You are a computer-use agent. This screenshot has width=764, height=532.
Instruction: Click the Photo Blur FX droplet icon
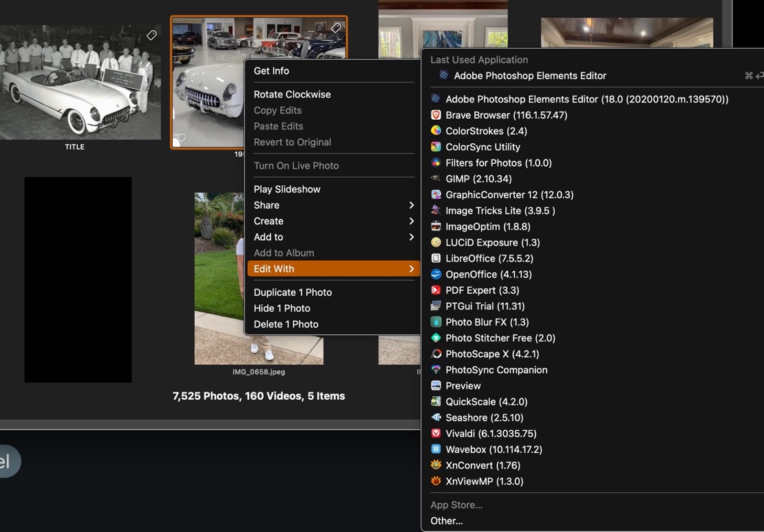coord(436,321)
